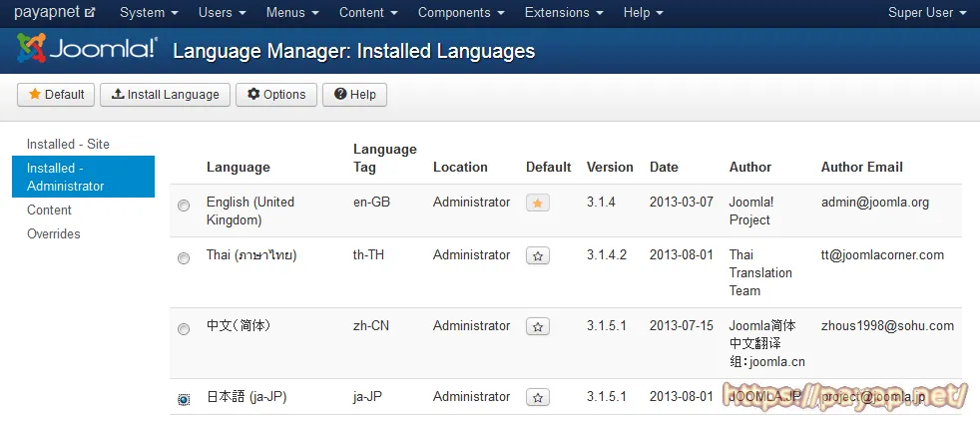The height and width of the screenshot is (424, 980).
Task: Open Options with the gear button
Action: [276, 95]
